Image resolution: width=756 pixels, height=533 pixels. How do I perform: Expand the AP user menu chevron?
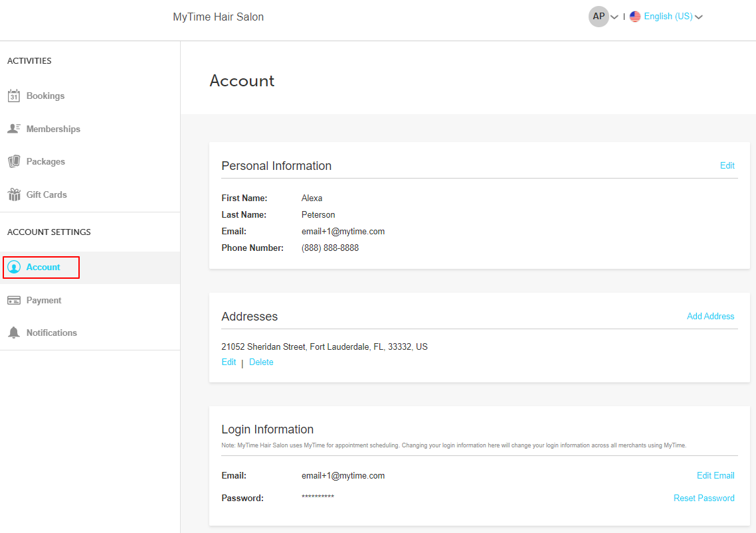(x=614, y=17)
